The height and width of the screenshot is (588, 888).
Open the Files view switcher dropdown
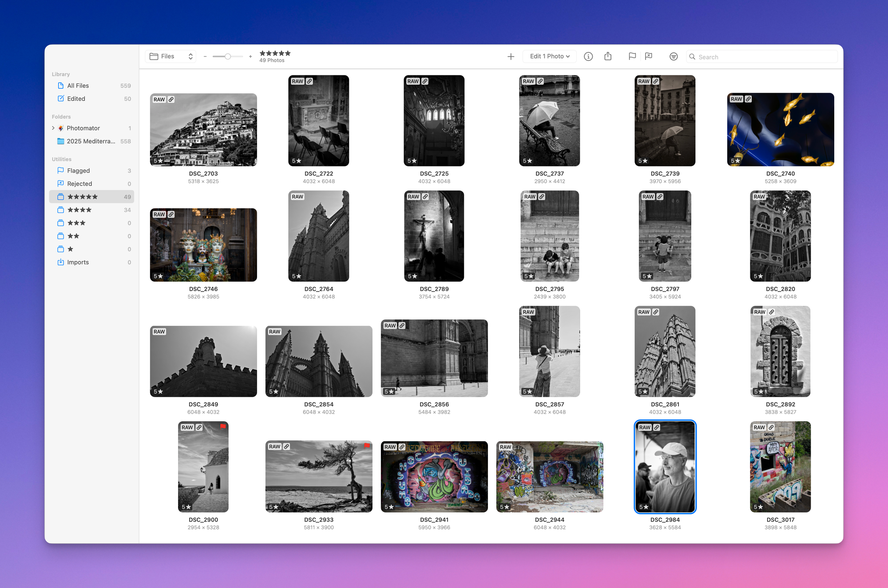click(x=170, y=56)
